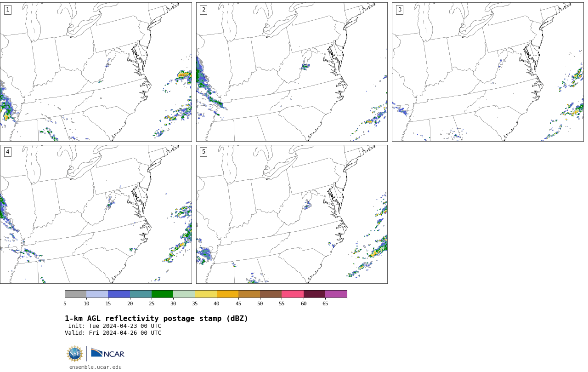The width and height of the screenshot is (588, 372).
Task: Open ensemble member 4 reflectivity map
Action: (x=96, y=214)
